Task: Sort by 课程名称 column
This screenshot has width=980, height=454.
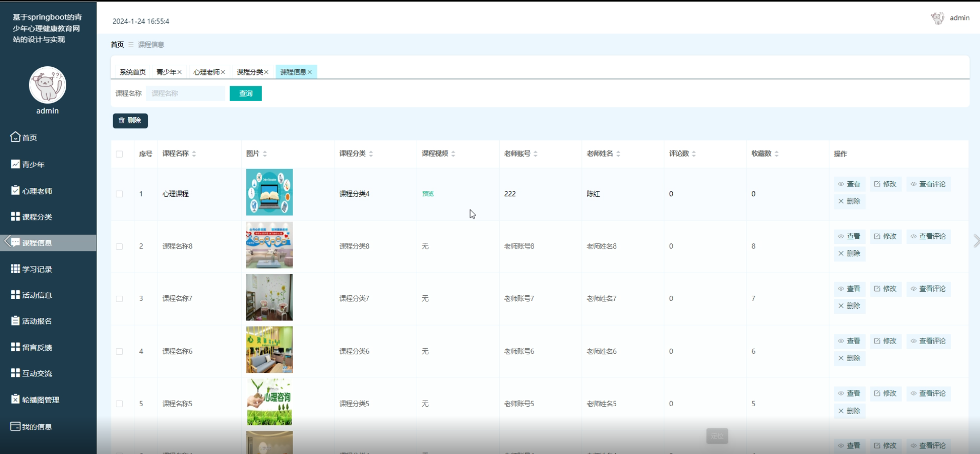Action: tap(194, 154)
